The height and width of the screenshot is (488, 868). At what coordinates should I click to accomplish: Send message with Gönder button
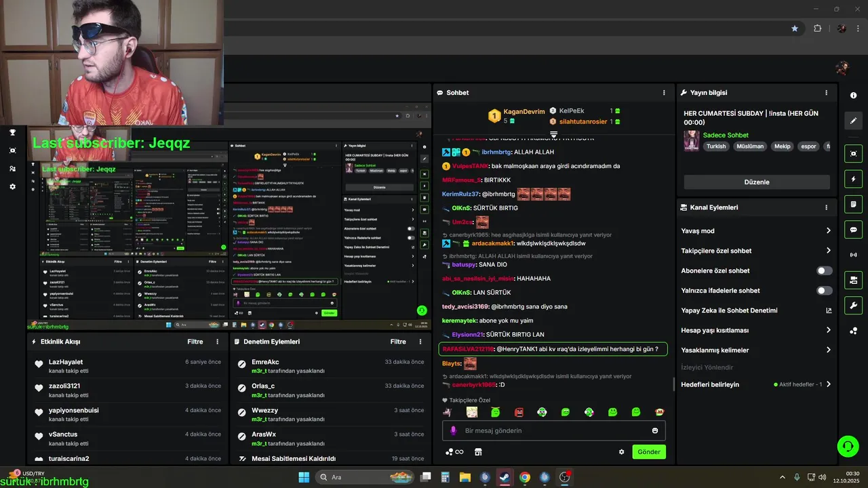pos(649,452)
